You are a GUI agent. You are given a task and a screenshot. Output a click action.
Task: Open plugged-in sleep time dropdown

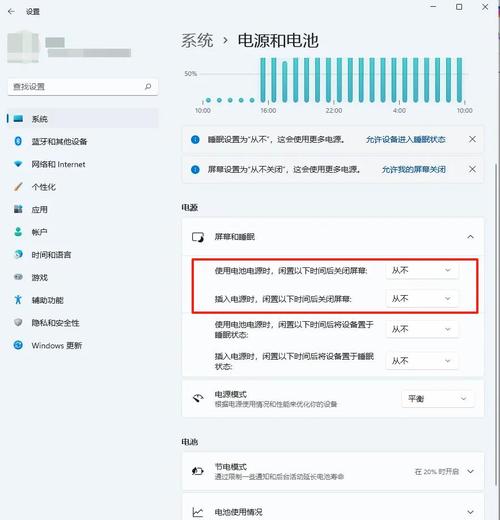422,361
